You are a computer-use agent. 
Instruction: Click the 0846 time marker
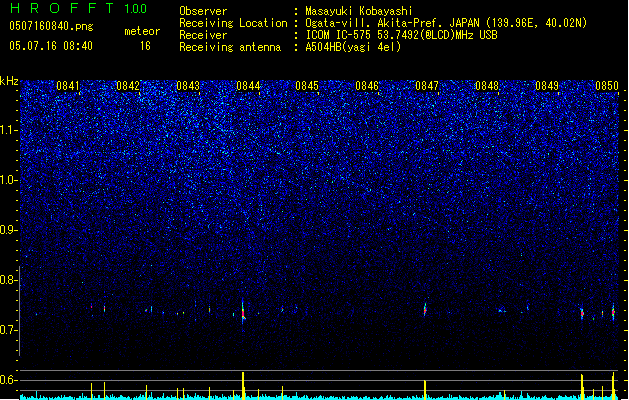(x=367, y=86)
